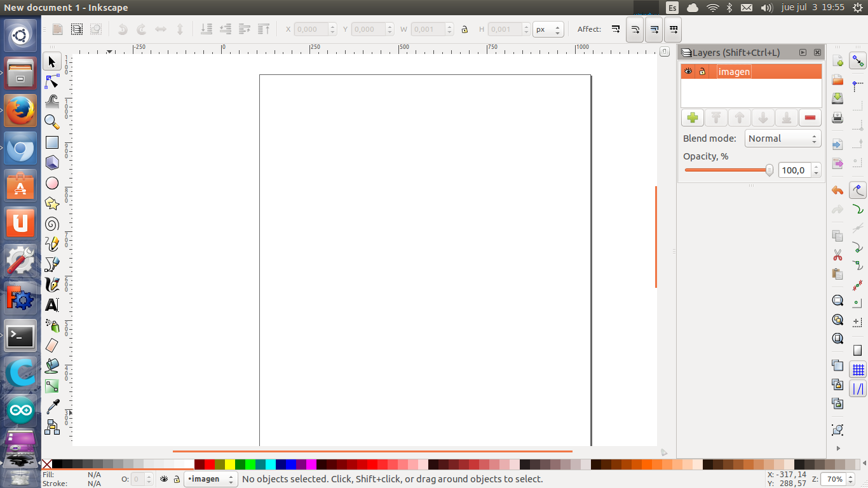Viewport: 868px width, 488px height.
Task: Select the Node editing tool
Action: (52, 82)
